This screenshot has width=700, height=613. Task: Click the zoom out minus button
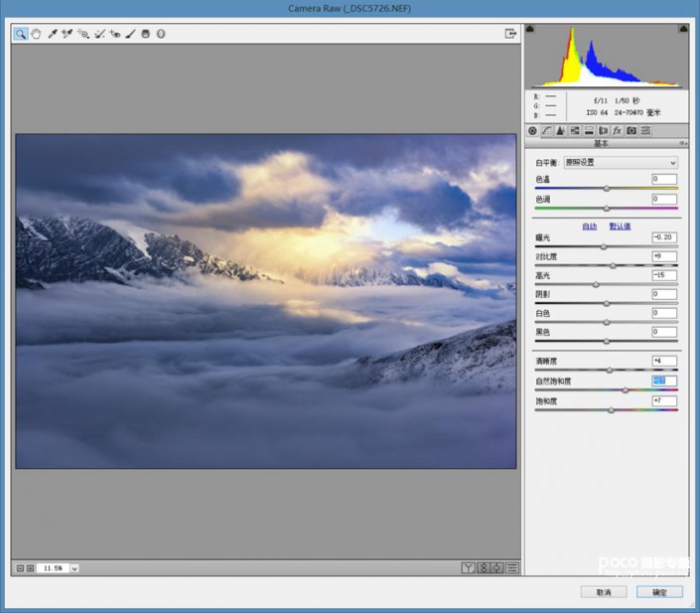point(20,568)
